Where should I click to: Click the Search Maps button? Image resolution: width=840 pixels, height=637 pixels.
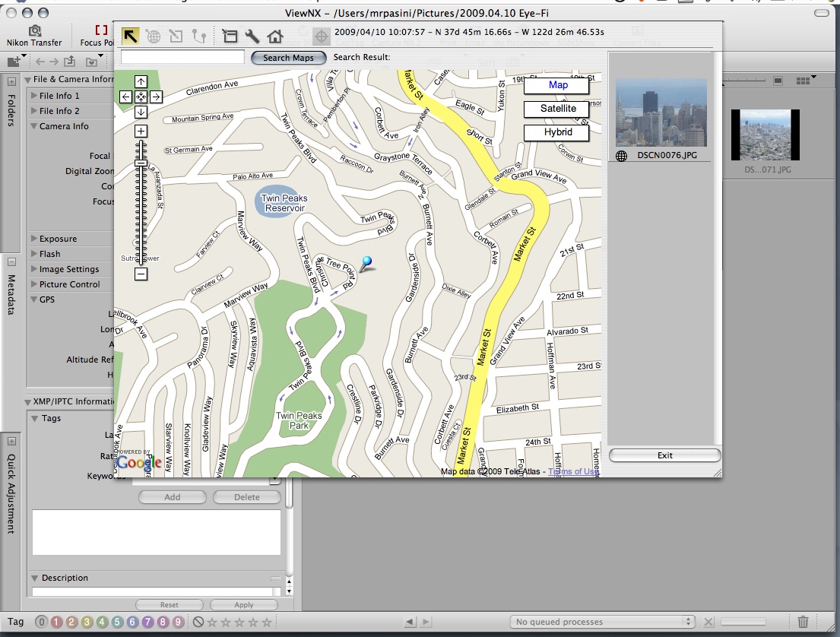click(288, 58)
